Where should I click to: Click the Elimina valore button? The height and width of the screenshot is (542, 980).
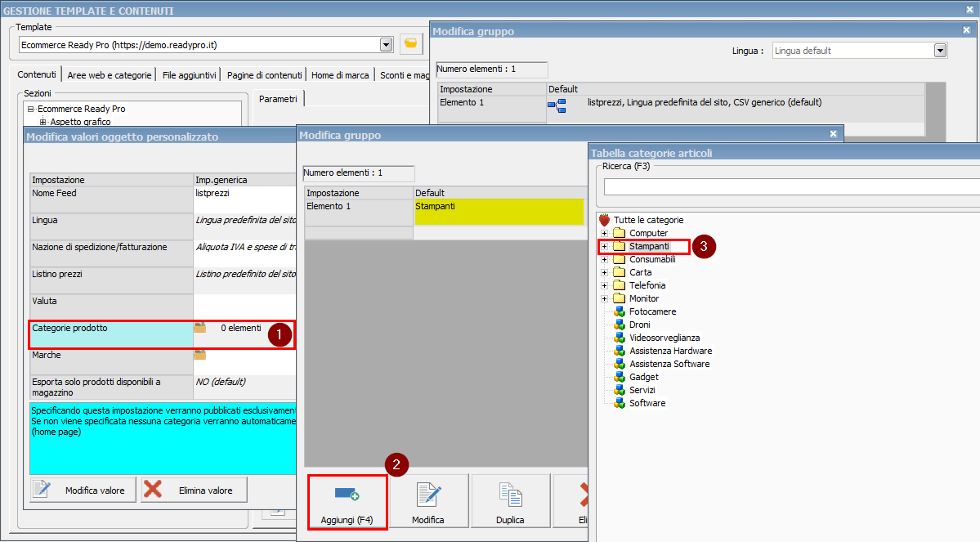[195, 490]
